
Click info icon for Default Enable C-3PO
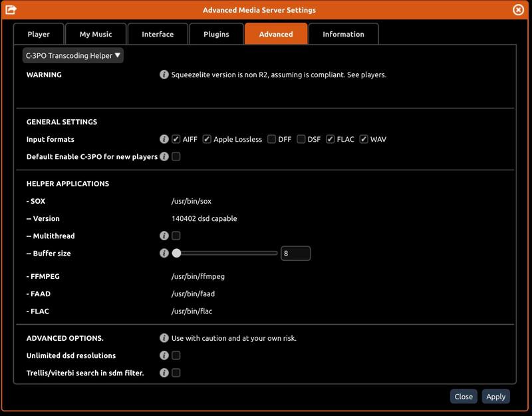pyautogui.click(x=164, y=157)
